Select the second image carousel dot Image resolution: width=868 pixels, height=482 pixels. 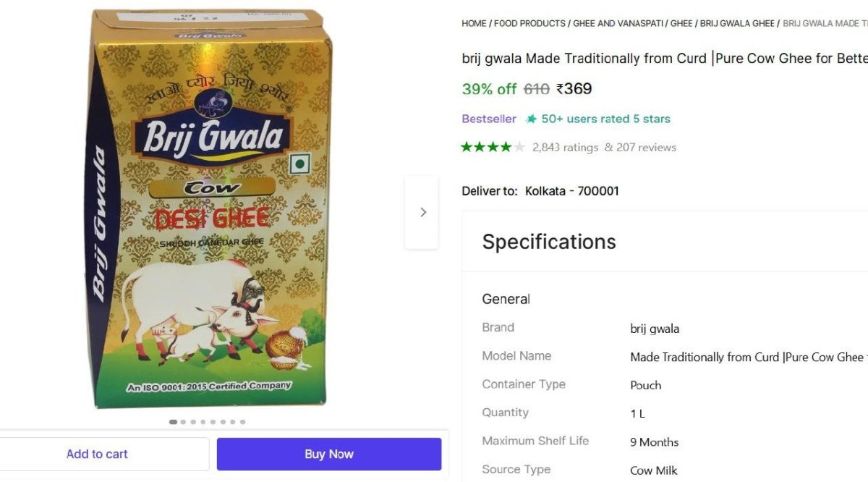184,422
